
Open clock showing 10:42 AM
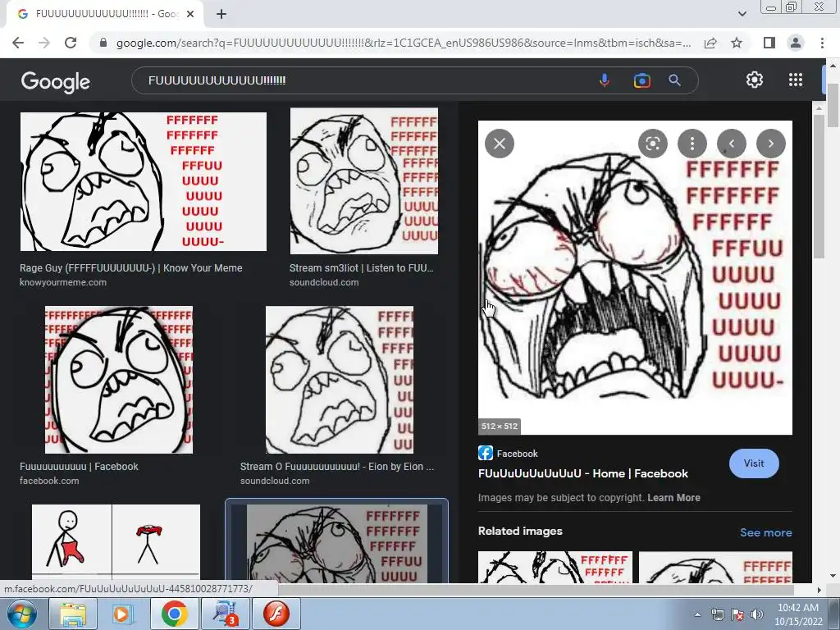[798, 614]
